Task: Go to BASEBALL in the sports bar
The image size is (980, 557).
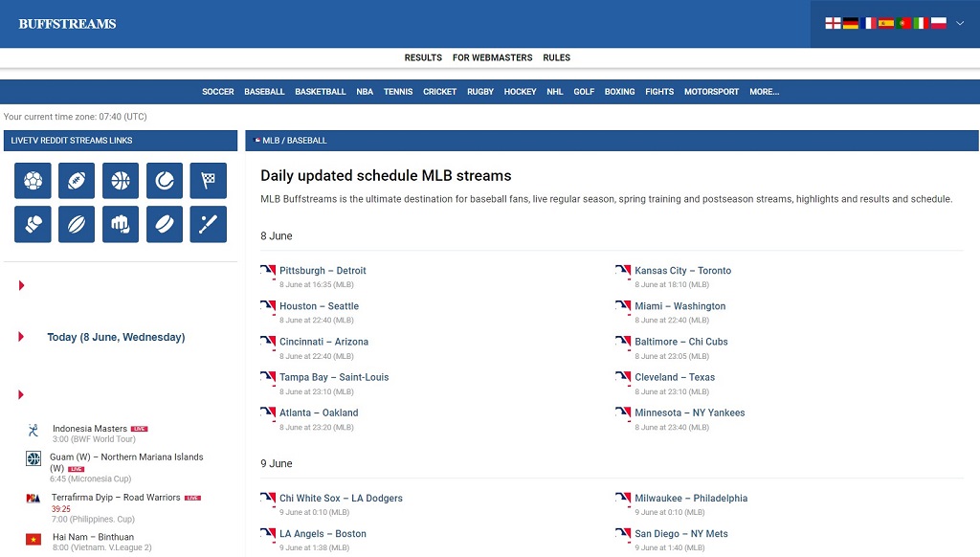Action: (264, 92)
